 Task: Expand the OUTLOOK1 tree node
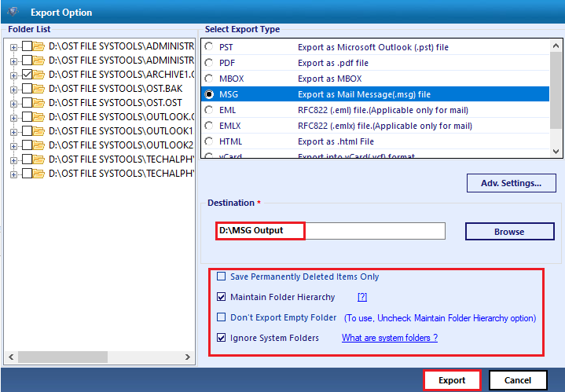pyautogui.click(x=13, y=132)
